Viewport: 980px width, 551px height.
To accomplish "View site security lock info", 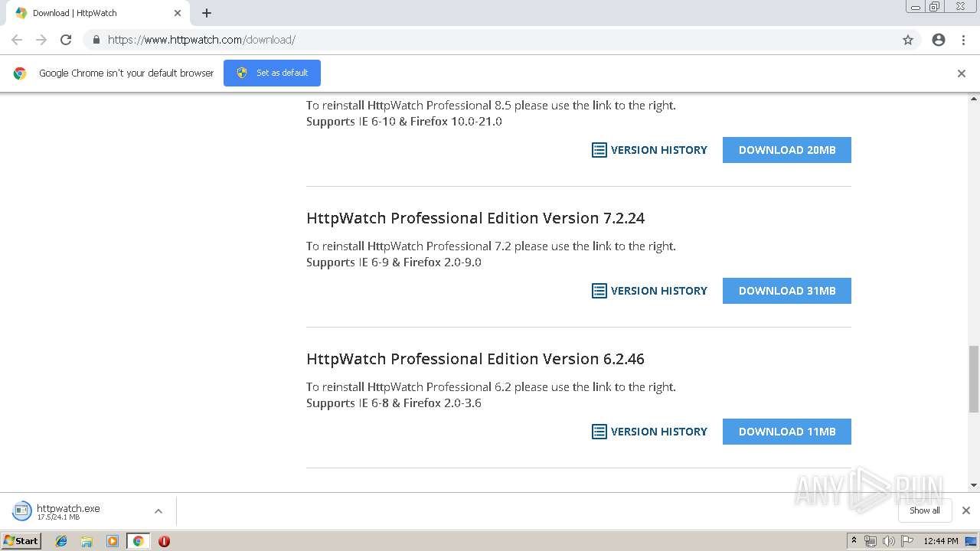I will (96, 40).
